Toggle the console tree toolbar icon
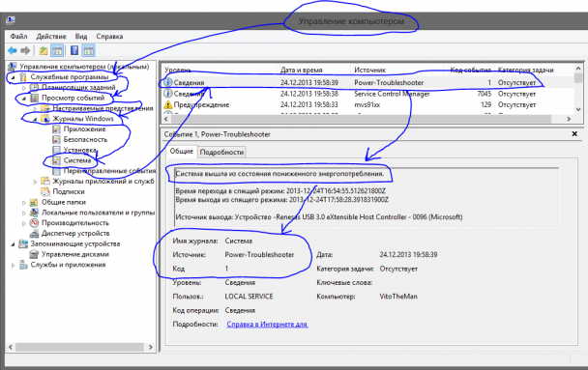 (57, 50)
